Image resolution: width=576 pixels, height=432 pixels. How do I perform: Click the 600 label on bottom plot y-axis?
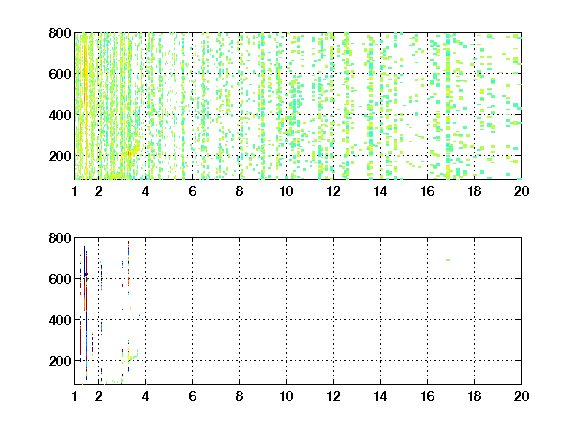coord(60,279)
